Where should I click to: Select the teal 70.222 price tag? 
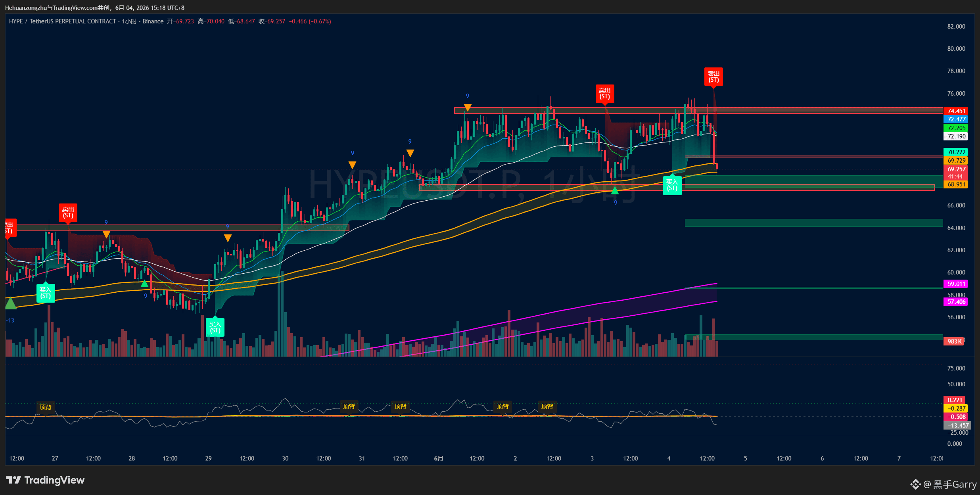(x=955, y=152)
